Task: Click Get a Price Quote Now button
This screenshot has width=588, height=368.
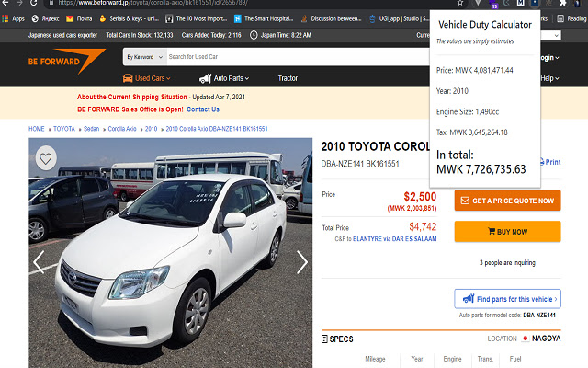Action: (507, 201)
